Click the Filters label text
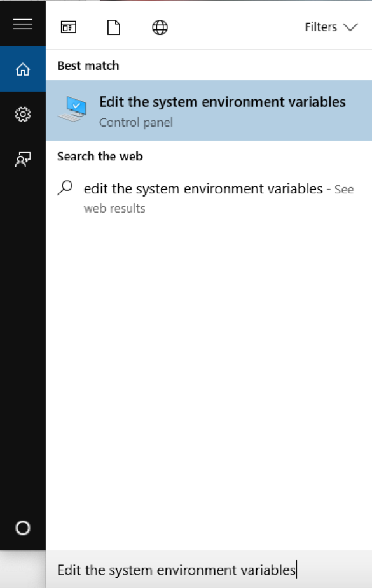 321,27
